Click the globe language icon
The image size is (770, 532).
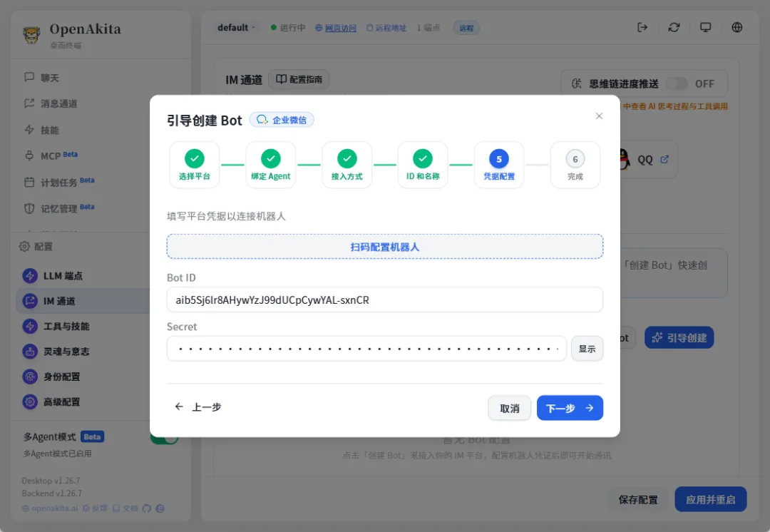737,28
